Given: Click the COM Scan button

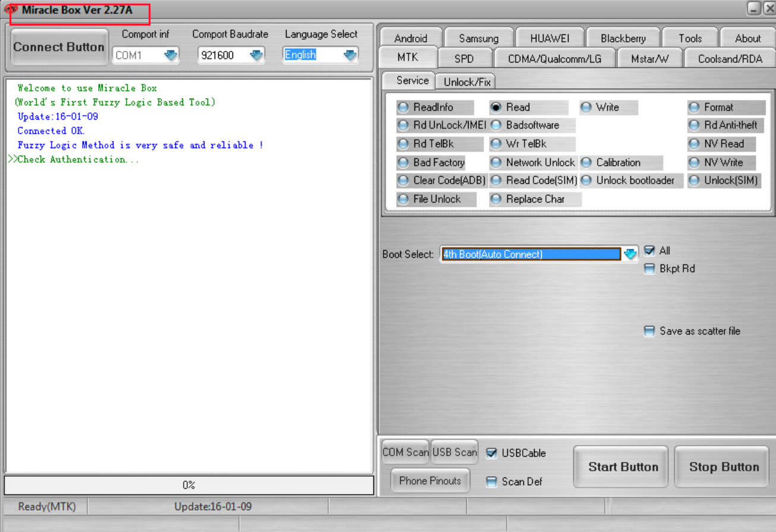Looking at the screenshot, I should pos(406,452).
